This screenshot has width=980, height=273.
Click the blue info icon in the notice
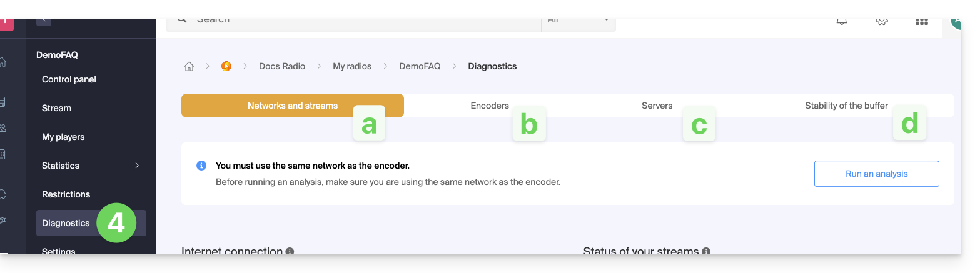click(201, 166)
